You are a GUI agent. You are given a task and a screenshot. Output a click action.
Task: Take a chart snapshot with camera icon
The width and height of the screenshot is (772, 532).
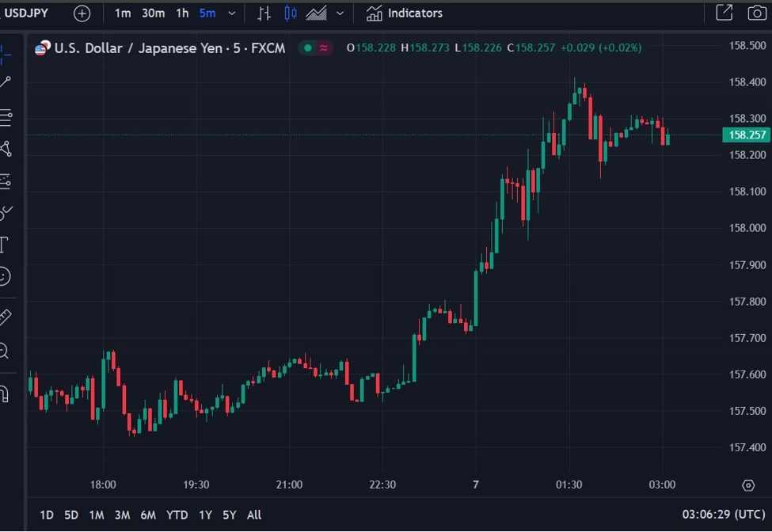756,13
